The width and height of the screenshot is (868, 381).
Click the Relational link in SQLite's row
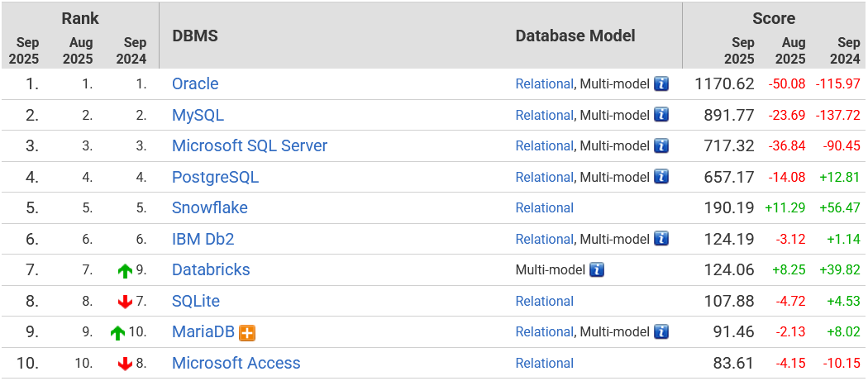544,301
